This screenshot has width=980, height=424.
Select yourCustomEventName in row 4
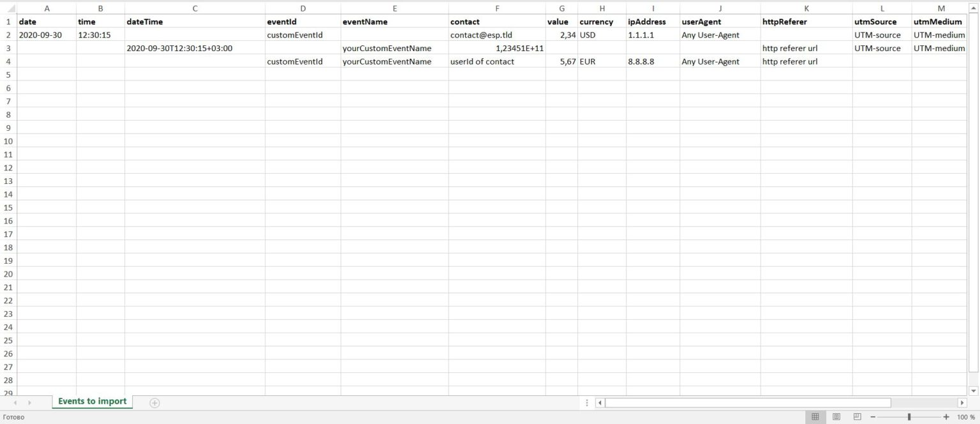(394, 61)
